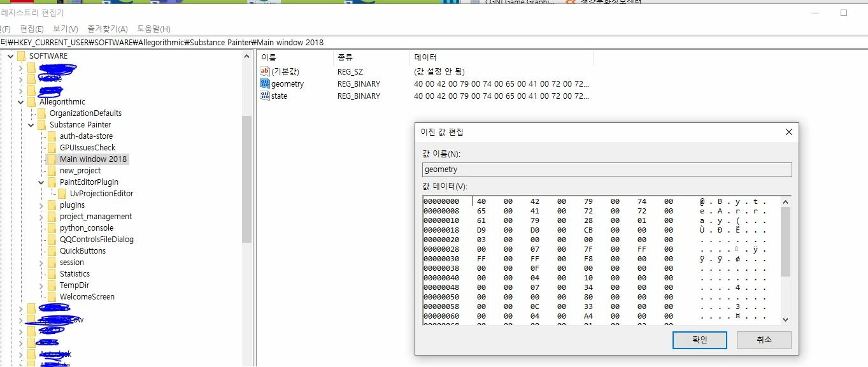The height and width of the screenshot is (367, 868).
Task: Click the WelcomeScreen folder icon
Action: click(x=52, y=297)
